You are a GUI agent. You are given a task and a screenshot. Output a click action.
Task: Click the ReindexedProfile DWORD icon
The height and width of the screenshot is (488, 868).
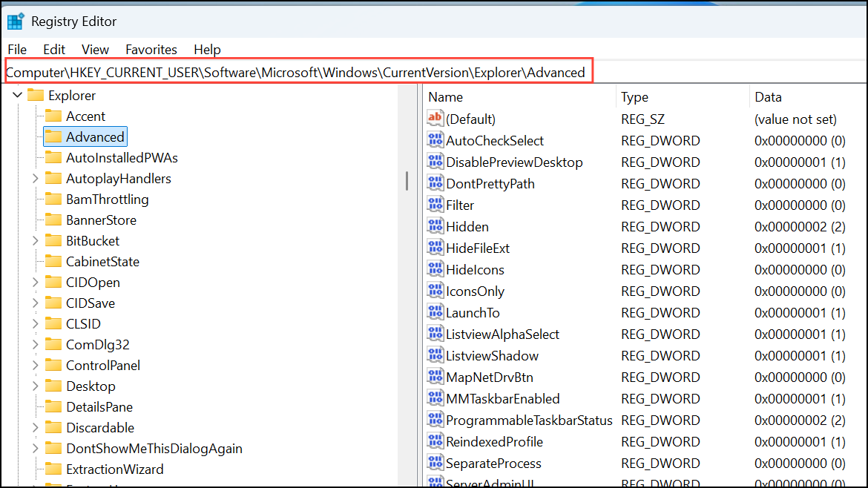[x=435, y=441]
